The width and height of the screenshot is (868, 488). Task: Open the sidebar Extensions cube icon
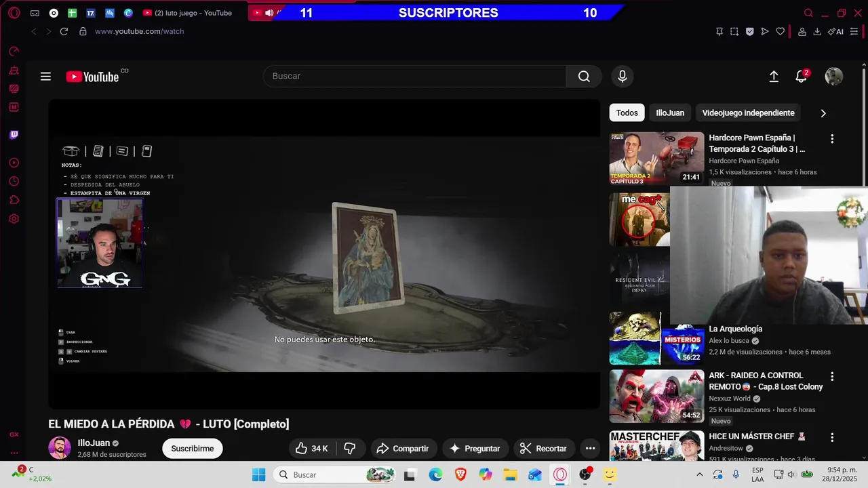point(14,200)
